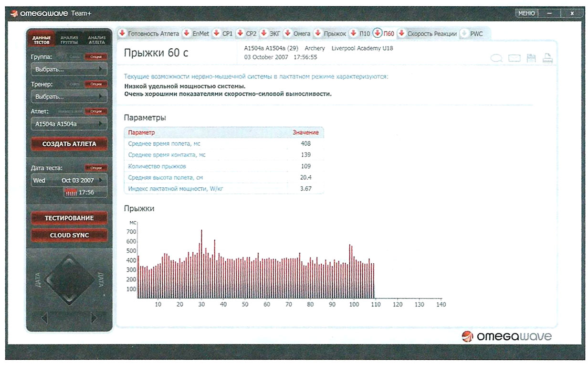Screen dimensions: 588x365
Task: Select the Данные Тестов mode
Action: tap(42, 39)
